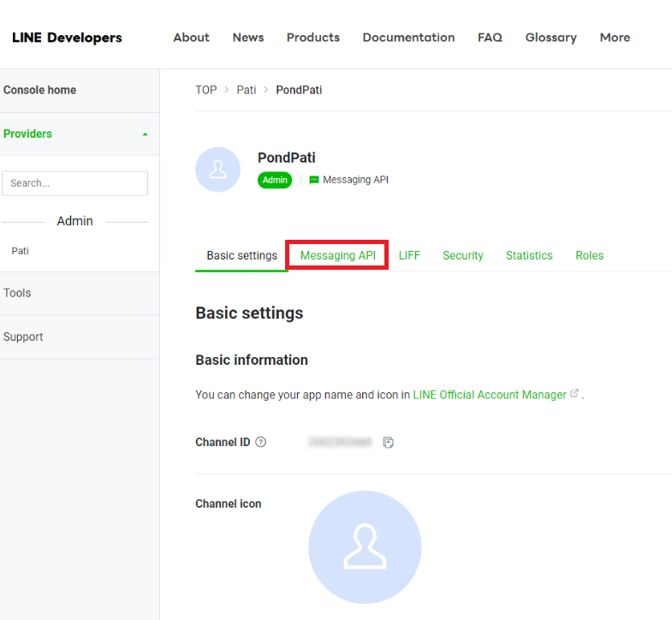
Task: Open the Products menu item
Action: [312, 38]
